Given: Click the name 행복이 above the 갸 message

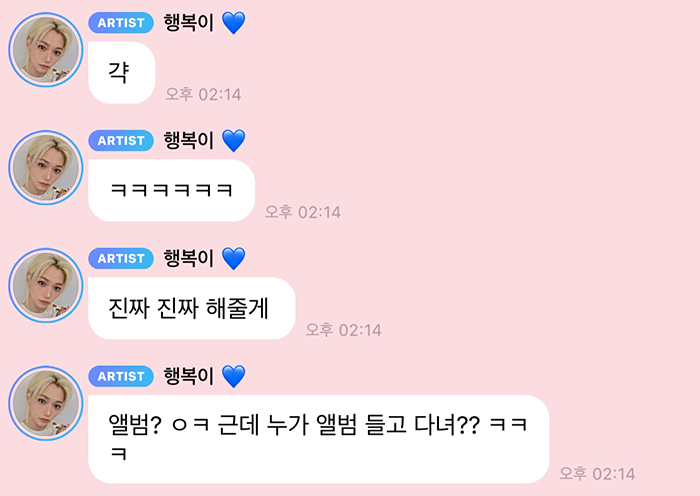Looking at the screenshot, I should (x=189, y=23).
